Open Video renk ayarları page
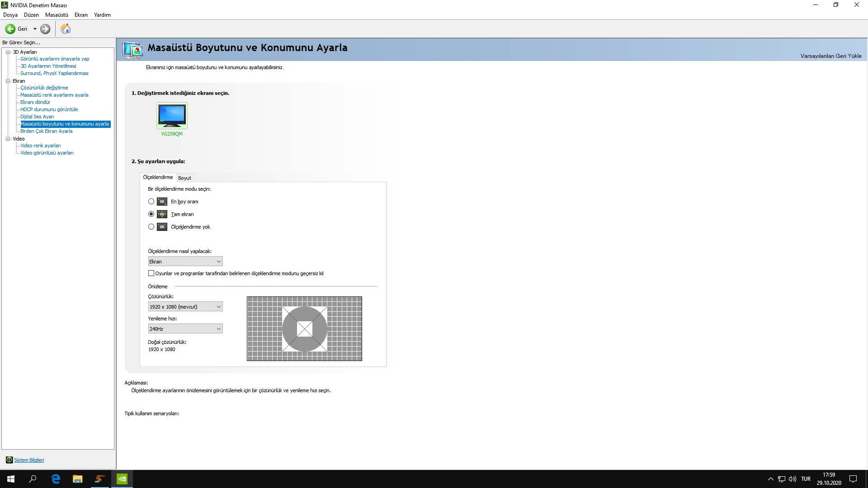Image resolution: width=868 pixels, height=488 pixels. [x=41, y=145]
